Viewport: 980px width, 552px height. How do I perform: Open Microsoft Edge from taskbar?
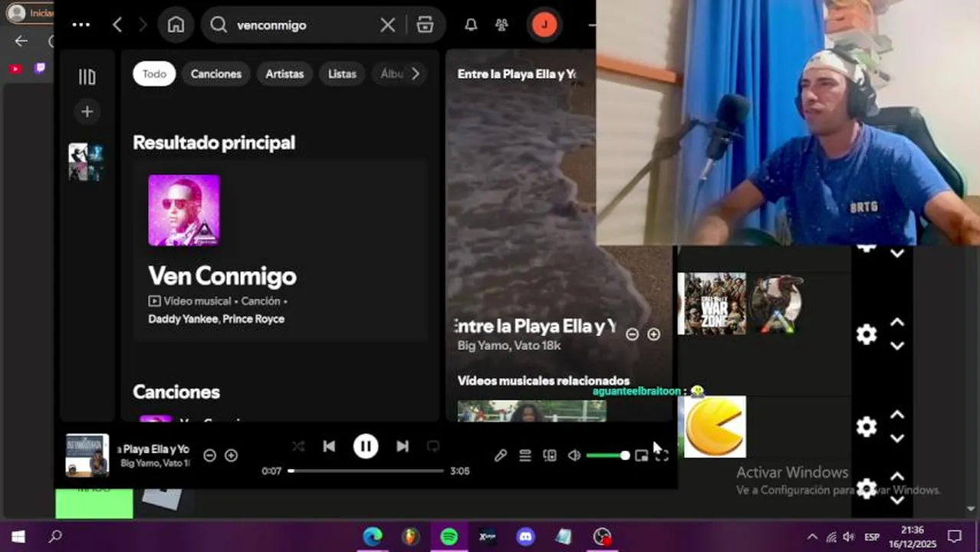pos(372,537)
